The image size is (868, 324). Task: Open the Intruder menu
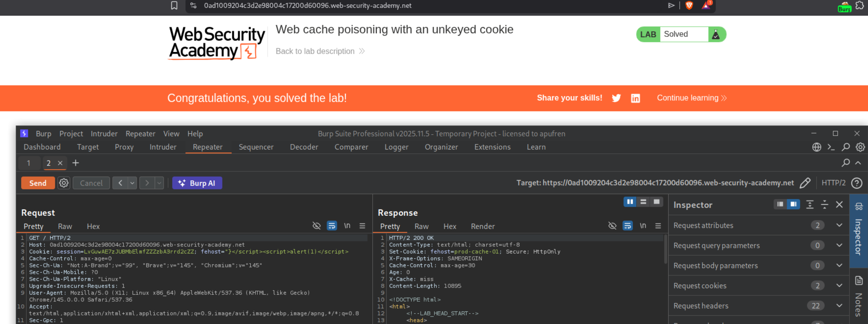tap(104, 134)
